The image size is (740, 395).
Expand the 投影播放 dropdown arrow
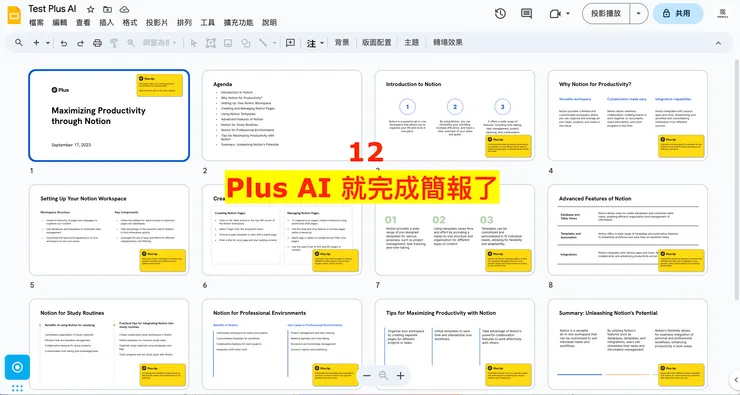pos(639,14)
